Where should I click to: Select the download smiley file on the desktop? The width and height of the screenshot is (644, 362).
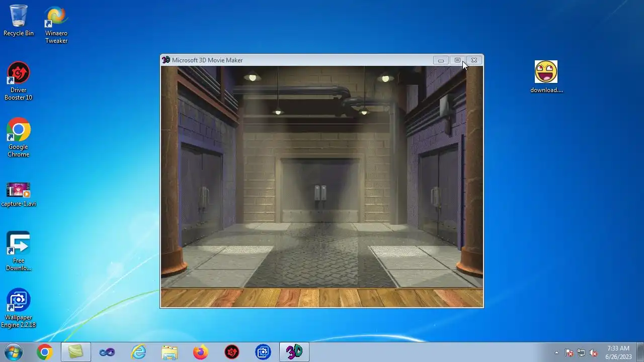tap(546, 77)
